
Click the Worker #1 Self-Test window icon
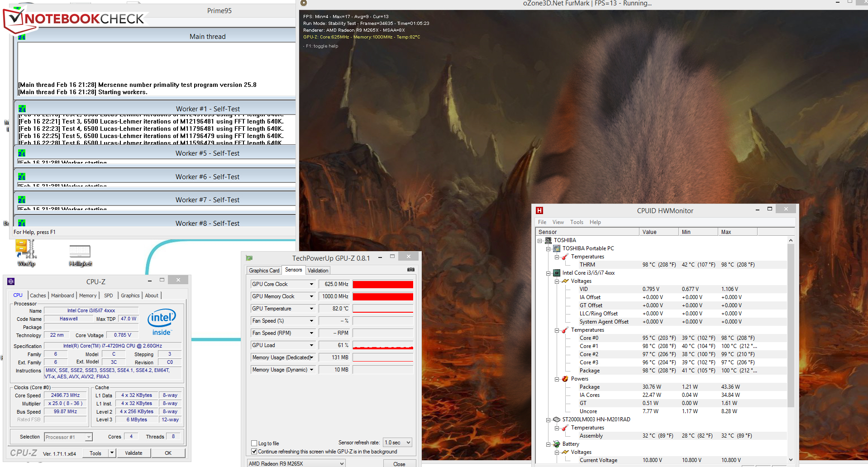click(x=22, y=109)
